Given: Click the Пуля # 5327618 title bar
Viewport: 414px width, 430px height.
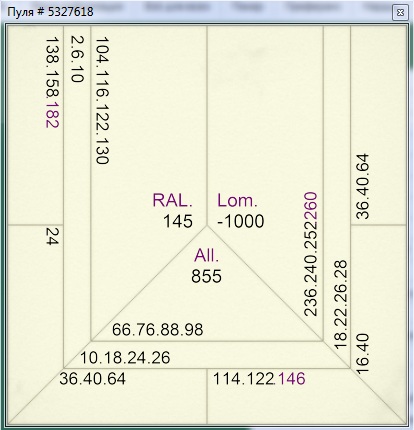Looking at the screenshot, I should (x=200, y=12).
